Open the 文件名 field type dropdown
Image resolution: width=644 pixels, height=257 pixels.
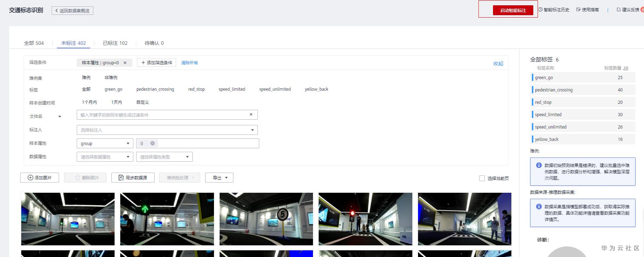click(60, 116)
